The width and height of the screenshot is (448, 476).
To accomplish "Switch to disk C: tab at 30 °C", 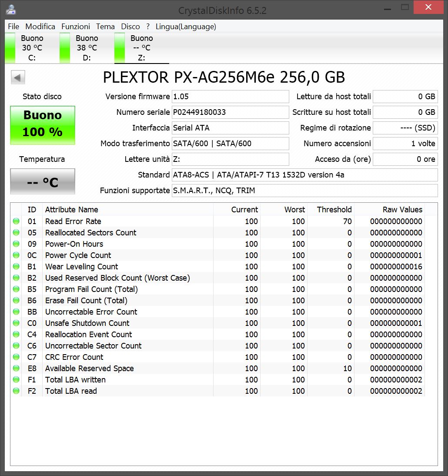I will (32, 48).
